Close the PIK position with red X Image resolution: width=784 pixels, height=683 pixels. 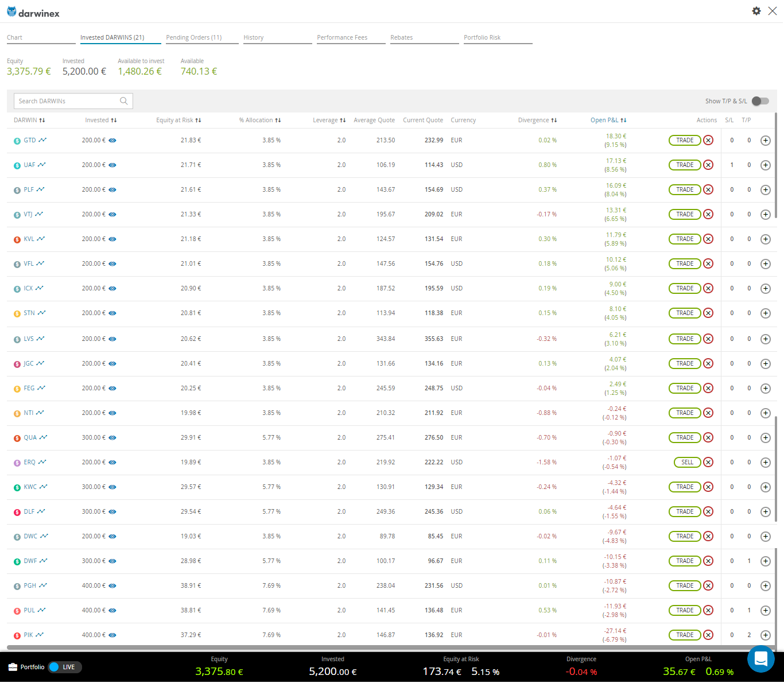tap(708, 635)
